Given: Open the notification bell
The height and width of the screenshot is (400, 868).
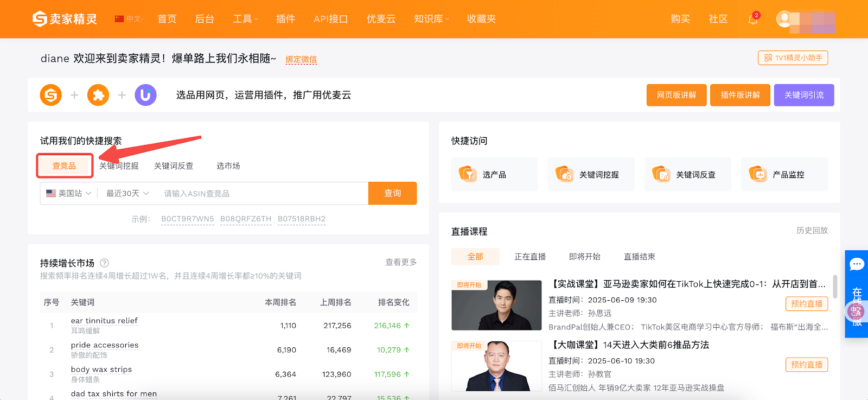Looking at the screenshot, I should [753, 20].
